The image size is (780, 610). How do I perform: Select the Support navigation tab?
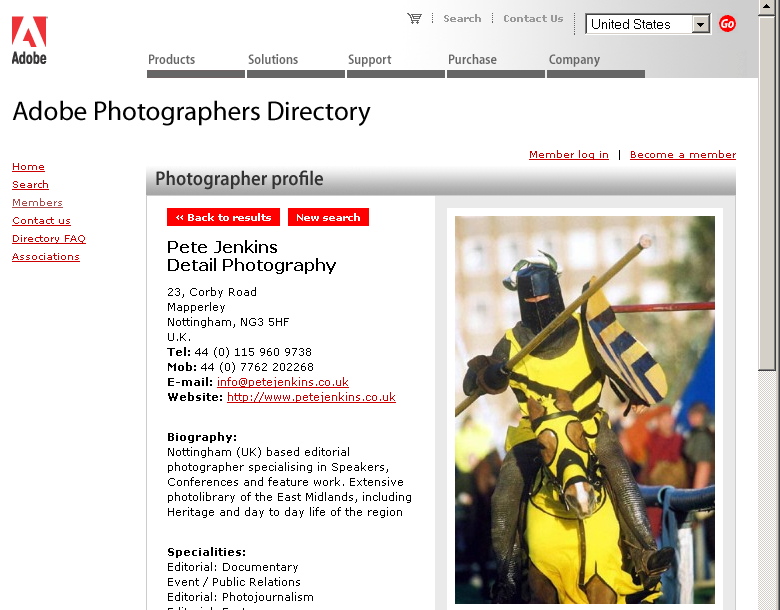pos(369,60)
